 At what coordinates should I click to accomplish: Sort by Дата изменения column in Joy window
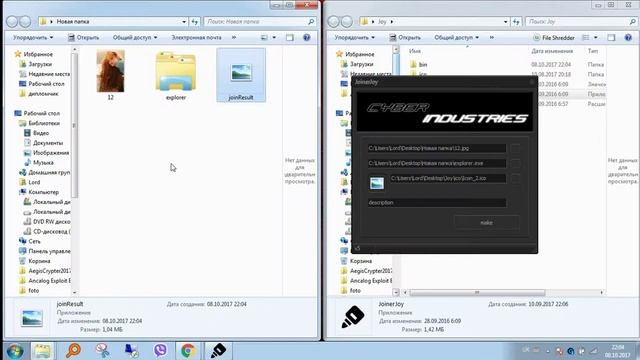pos(552,51)
